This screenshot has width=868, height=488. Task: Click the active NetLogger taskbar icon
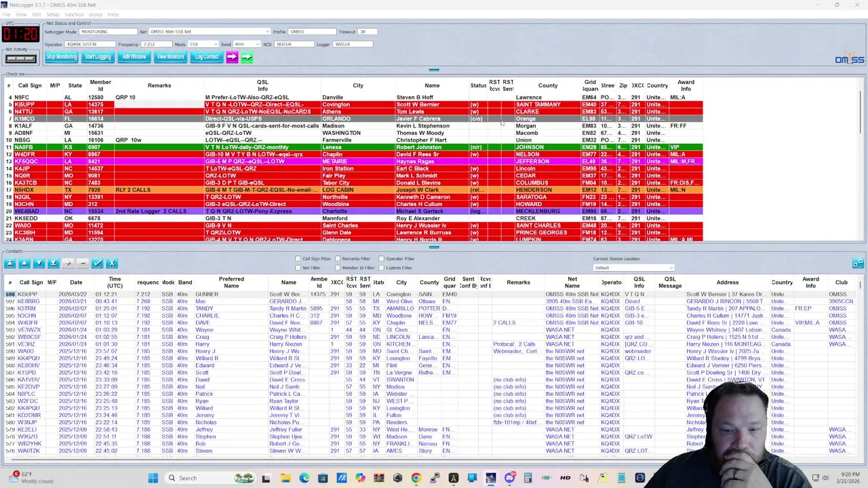coord(490,478)
